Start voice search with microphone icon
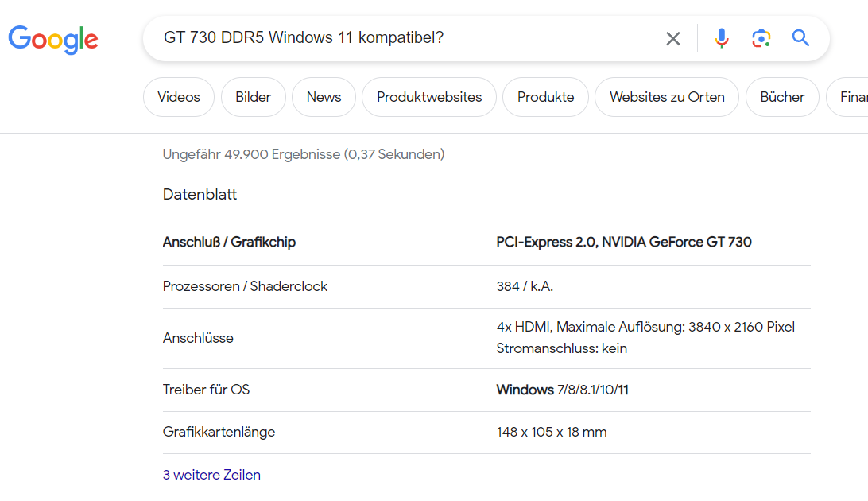 tap(721, 38)
